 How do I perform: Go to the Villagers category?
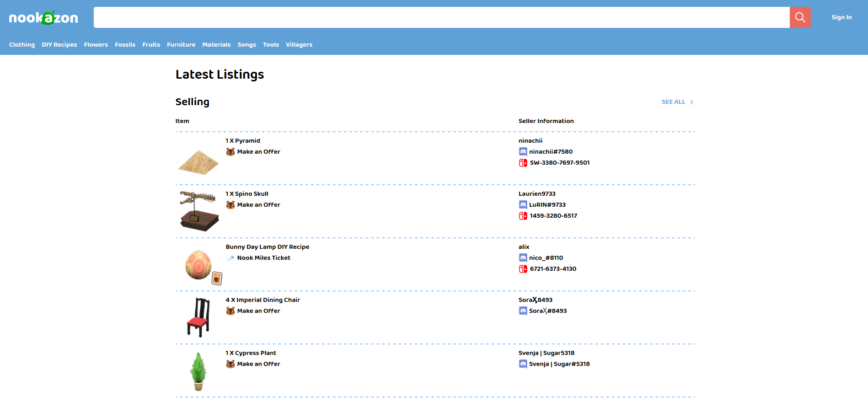[x=299, y=45]
